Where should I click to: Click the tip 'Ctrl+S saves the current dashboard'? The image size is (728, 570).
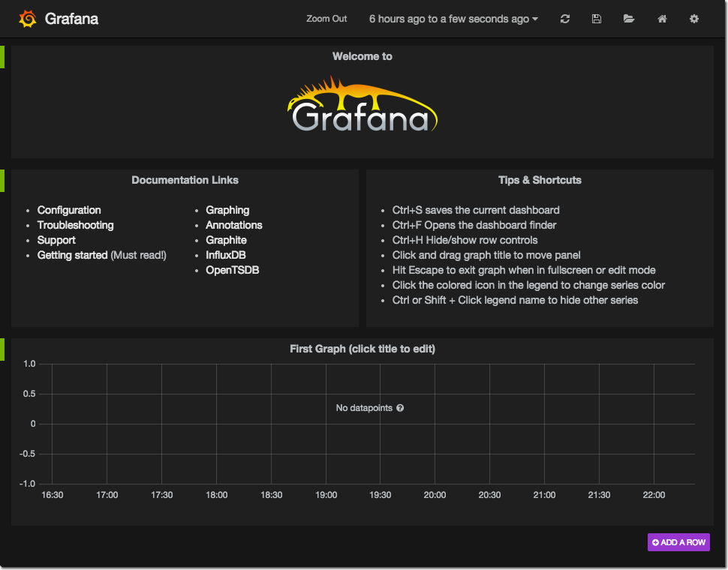click(x=476, y=210)
